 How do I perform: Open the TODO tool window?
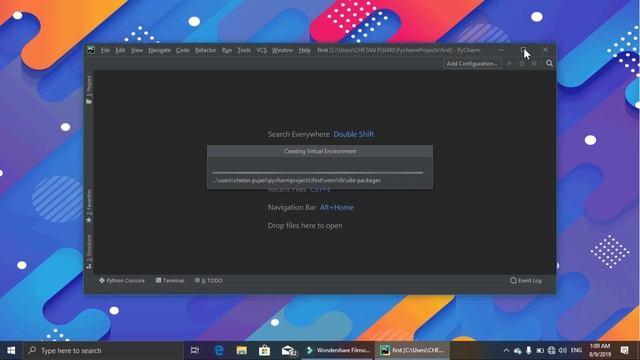[209, 280]
